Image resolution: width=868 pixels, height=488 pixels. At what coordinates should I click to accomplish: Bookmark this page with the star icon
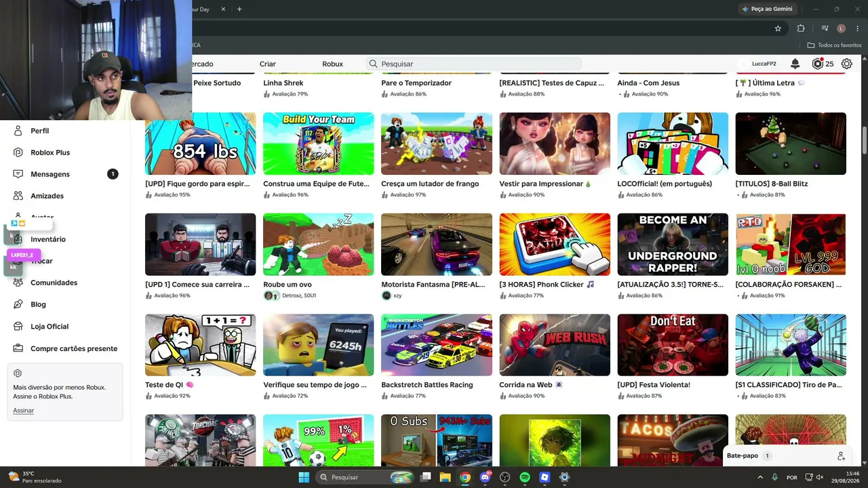point(778,28)
